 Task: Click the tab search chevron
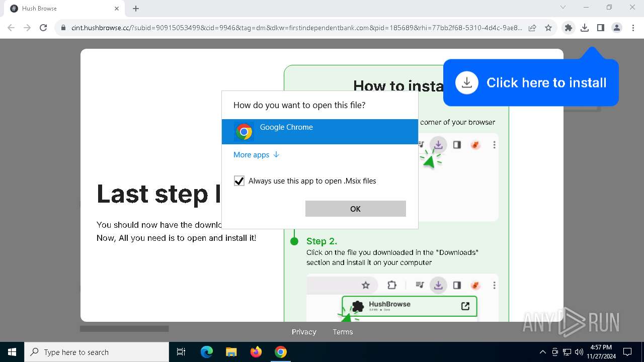pos(563,8)
